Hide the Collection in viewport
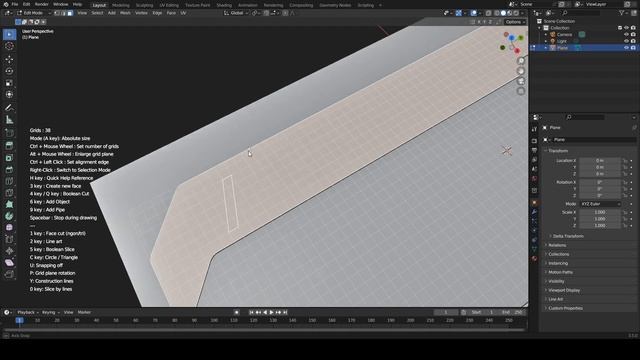Screen dimensions: 640x360 click(x=627, y=28)
